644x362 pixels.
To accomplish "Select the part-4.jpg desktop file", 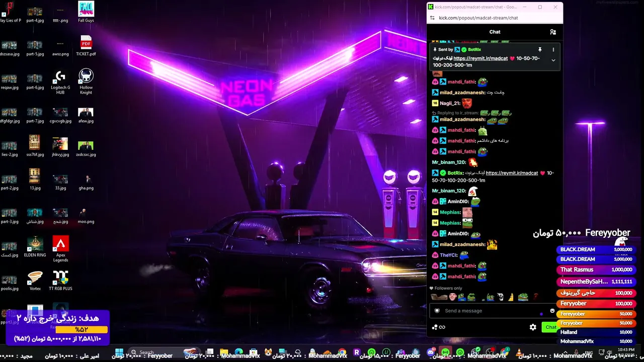I will click(x=35, y=15).
